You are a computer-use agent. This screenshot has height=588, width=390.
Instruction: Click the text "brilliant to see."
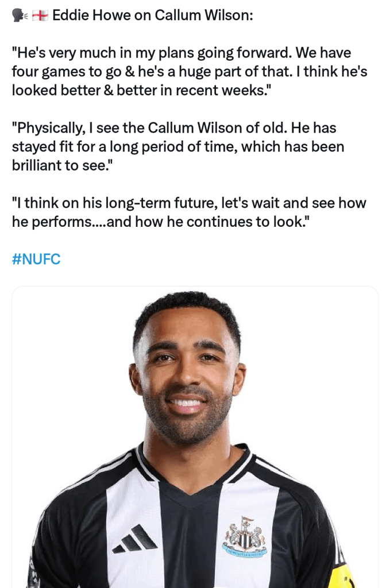pos(62,165)
